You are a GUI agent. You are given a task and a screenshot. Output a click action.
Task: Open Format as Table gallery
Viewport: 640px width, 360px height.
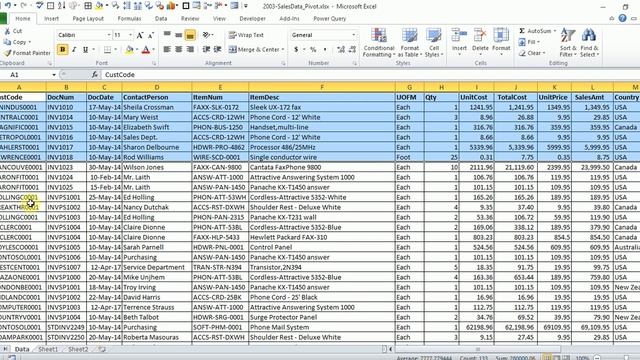pyautogui.click(x=409, y=43)
